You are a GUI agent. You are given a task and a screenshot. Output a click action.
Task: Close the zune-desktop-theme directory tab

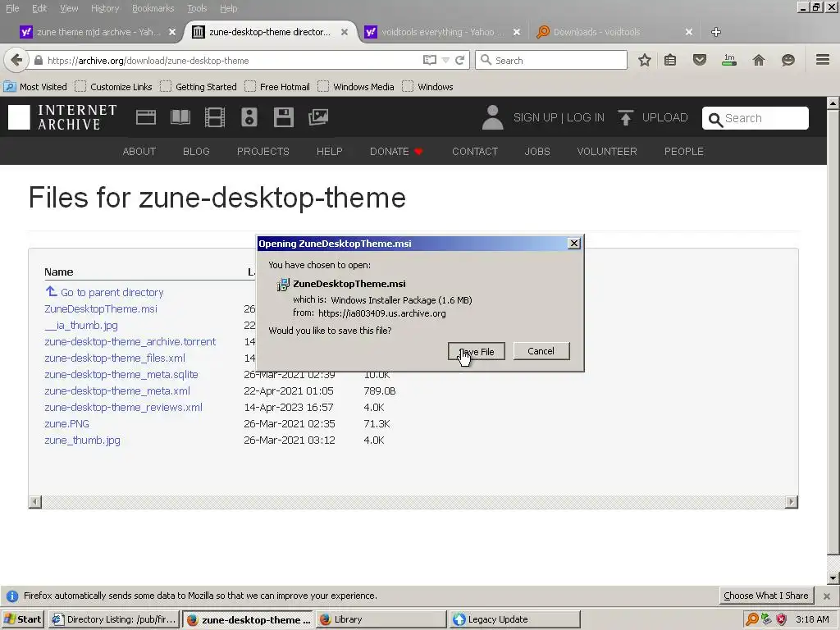coord(345,32)
